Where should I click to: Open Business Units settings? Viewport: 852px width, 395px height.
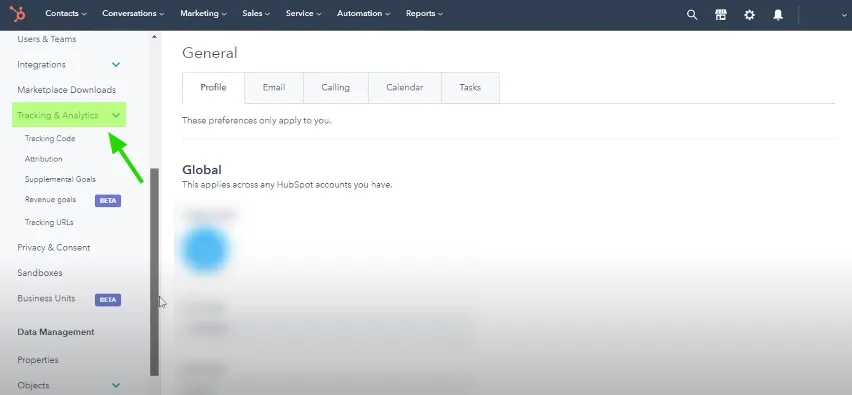coord(46,298)
